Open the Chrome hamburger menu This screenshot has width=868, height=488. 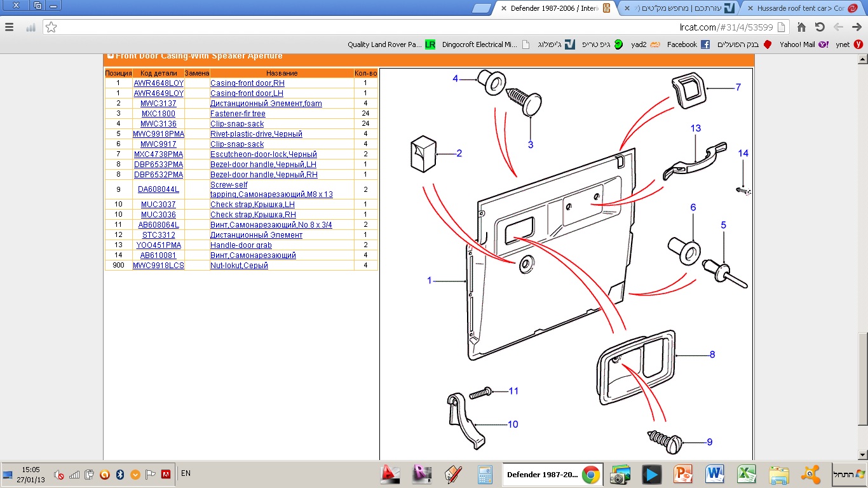click(x=10, y=27)
